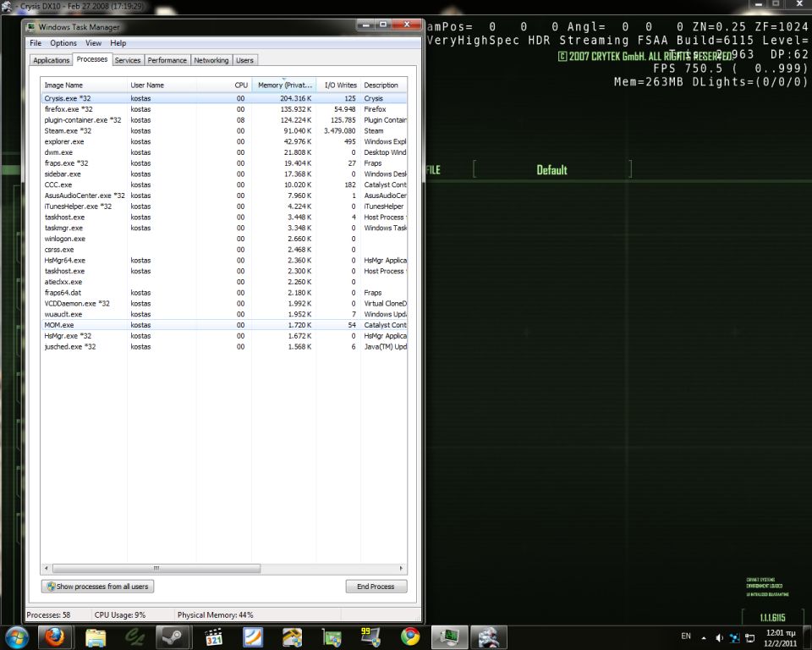Select the jusched.exe *32 process
Viewport: 812px width, 650px height.
[x=223, y=347]
